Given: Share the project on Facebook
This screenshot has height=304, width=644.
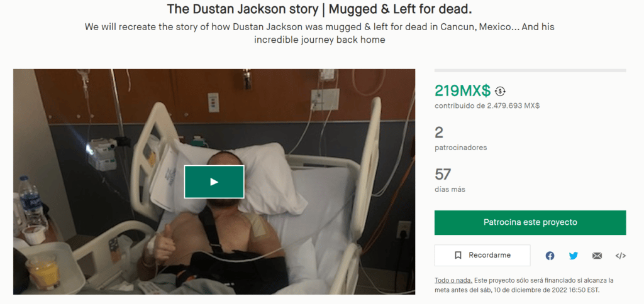Looking at the screenshot, I should pyautogui.click(x=550, y=256).
